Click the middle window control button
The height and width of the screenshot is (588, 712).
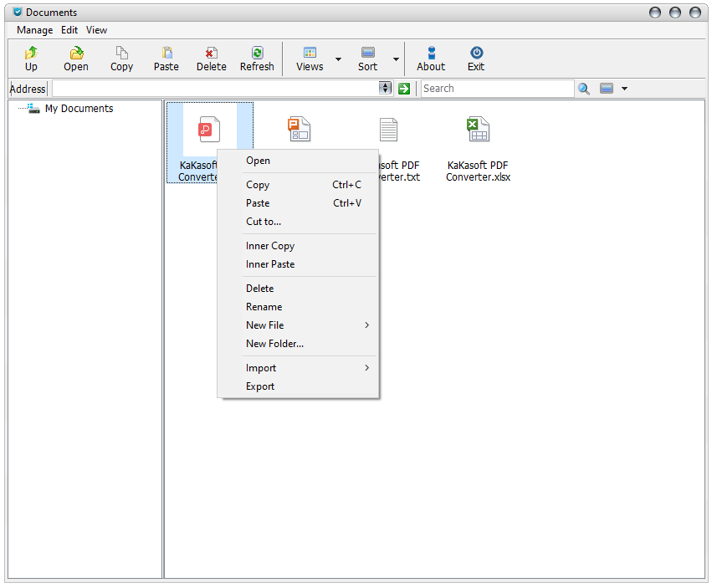pos(675,13)
